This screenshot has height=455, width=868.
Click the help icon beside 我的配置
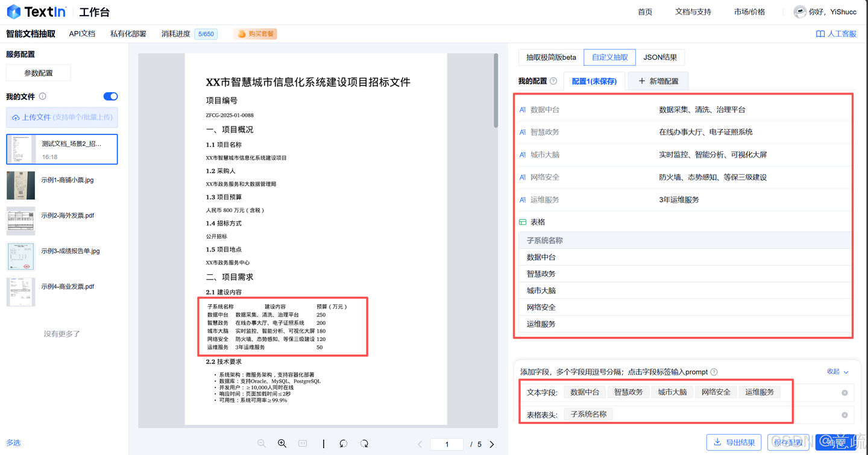click(x=553, y=81)
